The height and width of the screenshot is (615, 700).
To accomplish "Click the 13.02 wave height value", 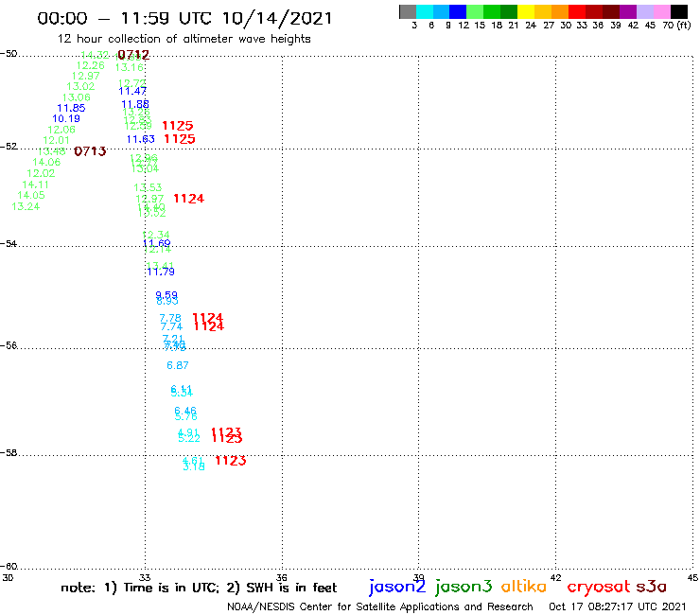I will click(80, 86).
